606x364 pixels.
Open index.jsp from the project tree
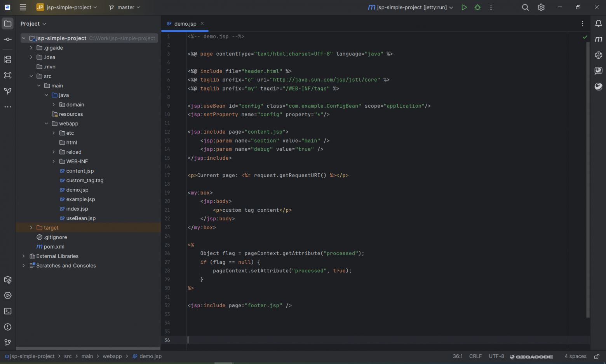tap(77, 209)
